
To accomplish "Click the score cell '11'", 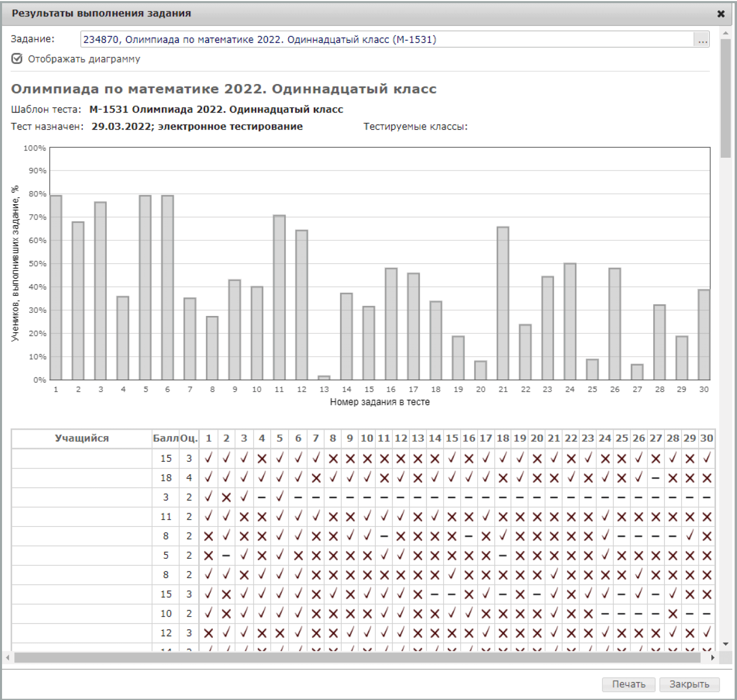I will tap(166, 517).
